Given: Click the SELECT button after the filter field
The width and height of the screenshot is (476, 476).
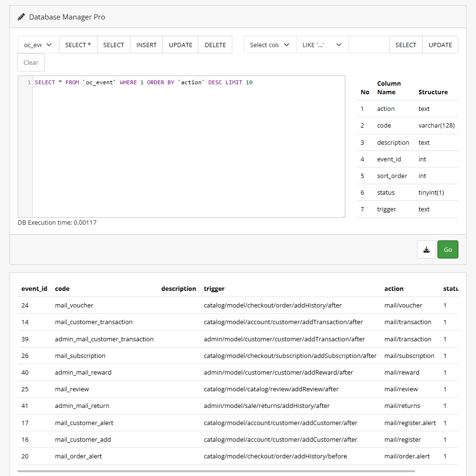Looking at the screenshot, I should click(406, 45).
